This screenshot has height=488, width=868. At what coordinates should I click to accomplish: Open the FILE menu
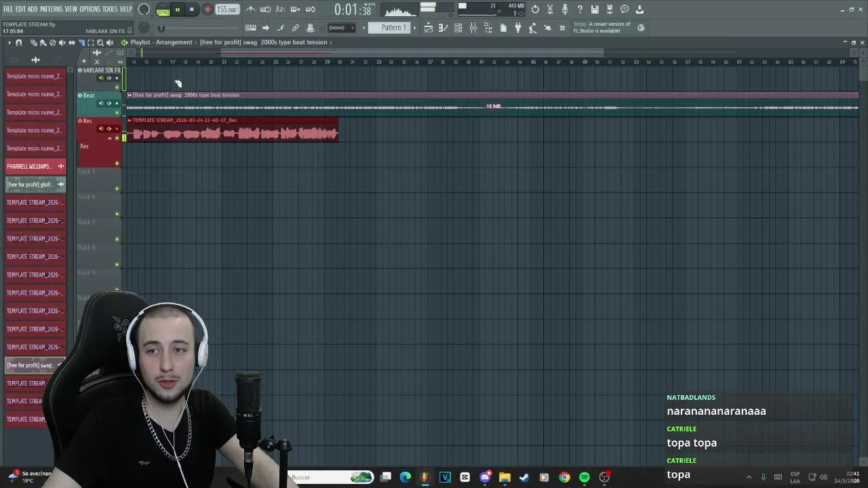click(7, 9)
